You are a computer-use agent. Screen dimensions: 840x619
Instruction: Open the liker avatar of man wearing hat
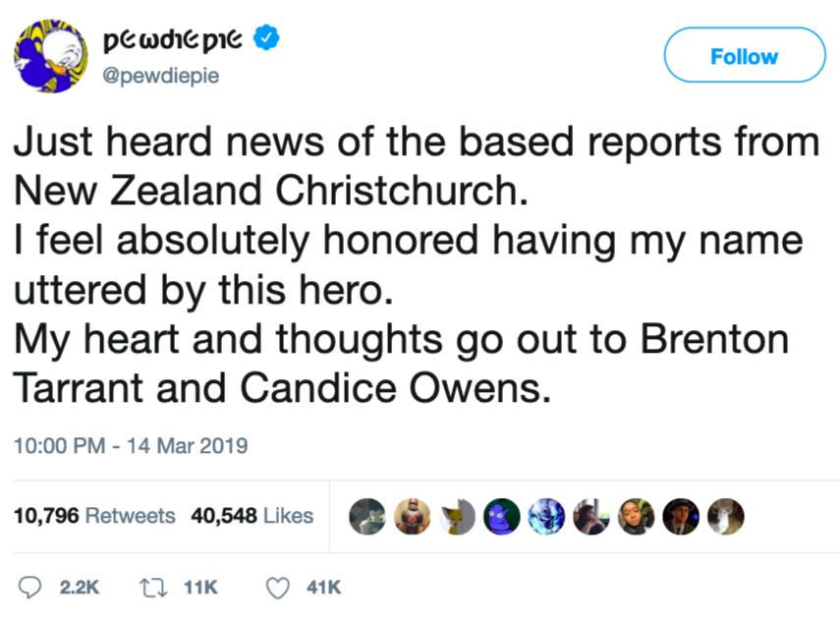point(680,515)
